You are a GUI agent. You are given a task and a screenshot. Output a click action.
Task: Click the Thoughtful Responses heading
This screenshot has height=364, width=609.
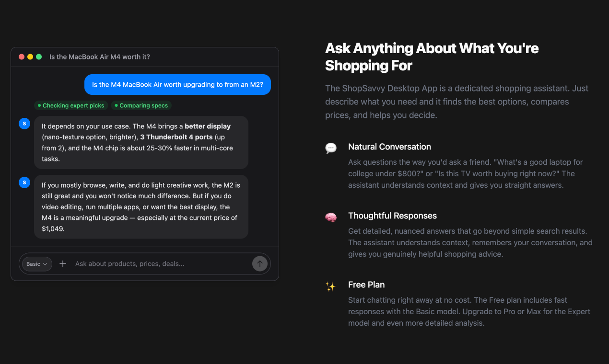pyautogui.click(x=392, y=216)
